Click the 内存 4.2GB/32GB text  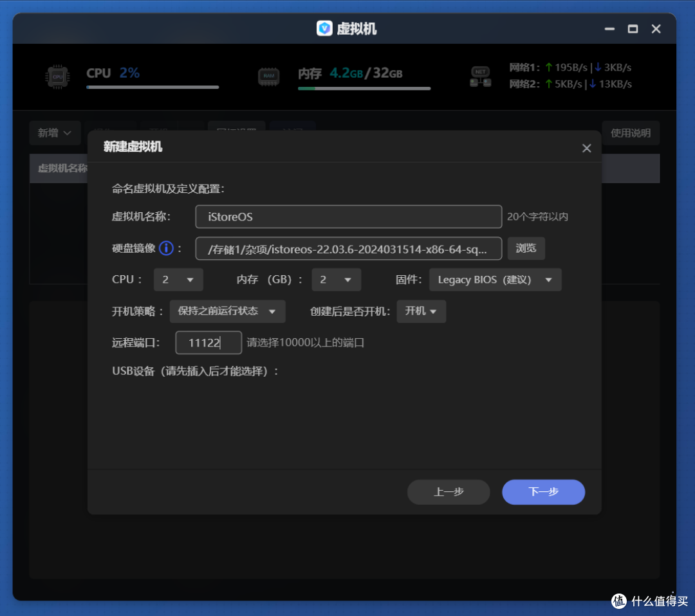pos(350,73)
